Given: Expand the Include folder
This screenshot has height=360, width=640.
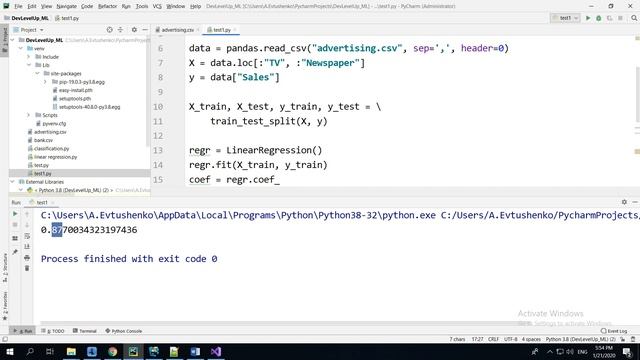Looking at the screenshot, I should [x=29, y=57].
